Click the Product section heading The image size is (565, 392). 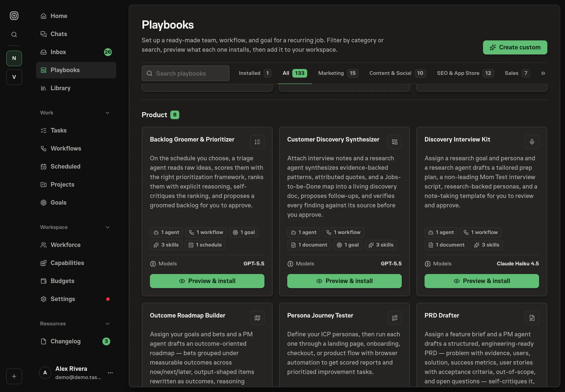point(154,115)
